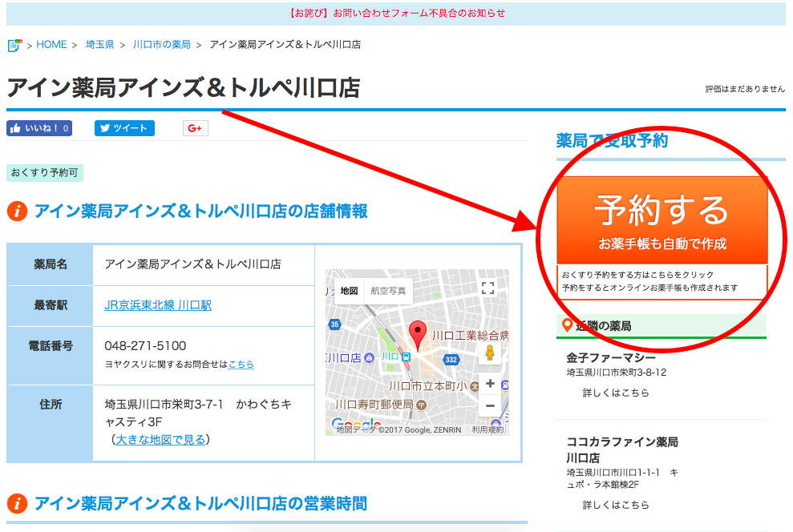Screen dimensions: 793x532
Task: Open the お詫び notice banner link
Action: click(396, 13)
